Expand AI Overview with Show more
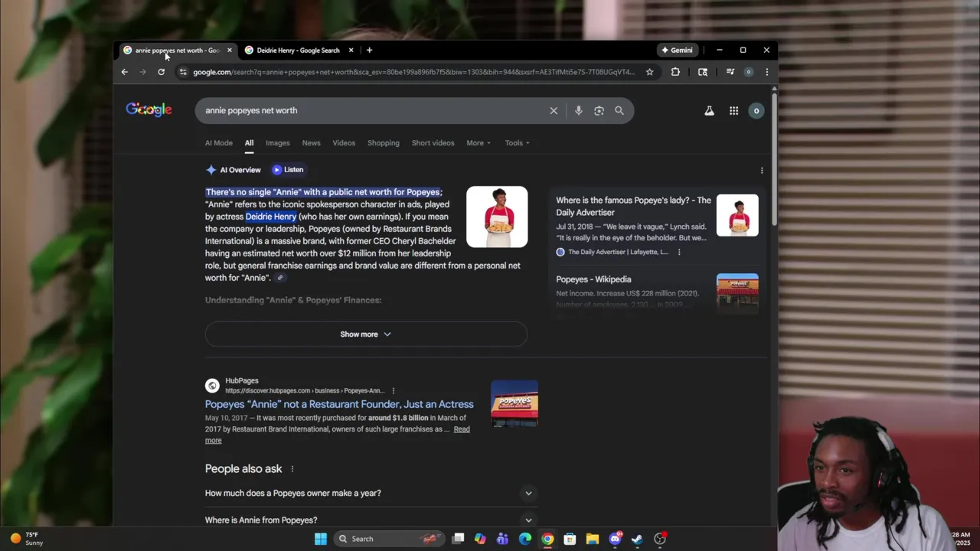Screen dimensions: 980x551 pos(366,334)
